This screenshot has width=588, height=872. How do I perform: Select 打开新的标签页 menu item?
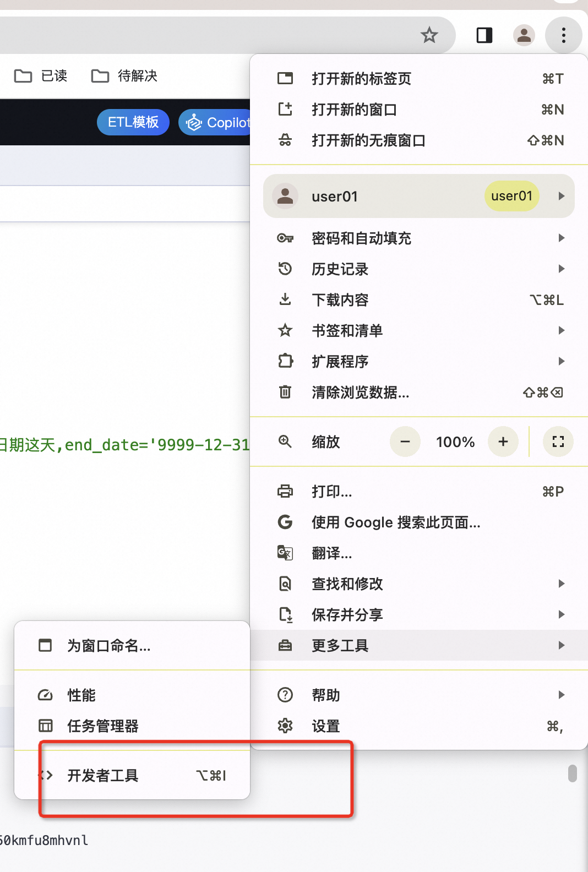click(419, 78)
